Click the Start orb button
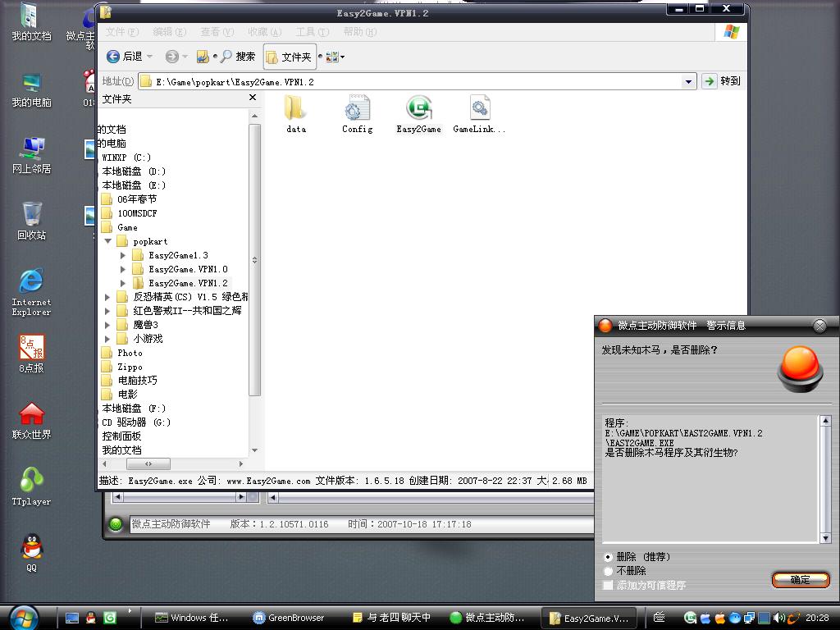The width and height of the screenshot is (840, 630). click(23, 617)
